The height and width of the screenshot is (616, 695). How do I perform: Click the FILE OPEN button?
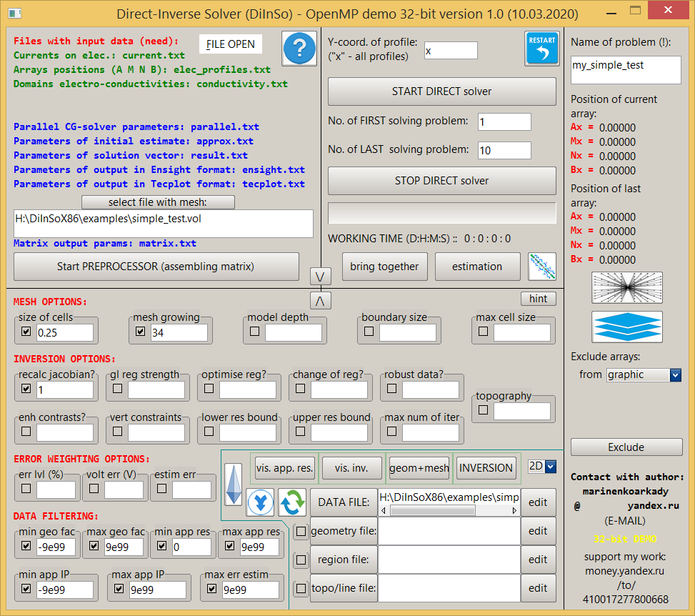pyautogui.click(x=231, y=44)
